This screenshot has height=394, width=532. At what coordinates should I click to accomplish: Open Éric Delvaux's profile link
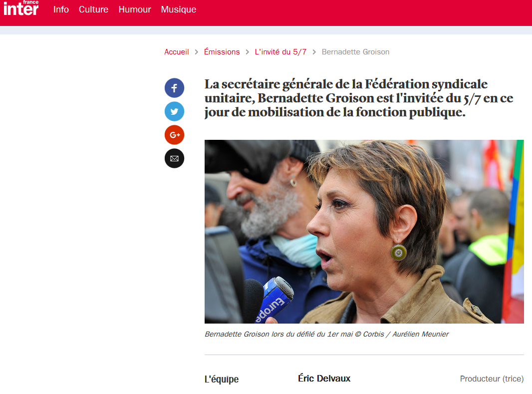(x=324, y=379)
